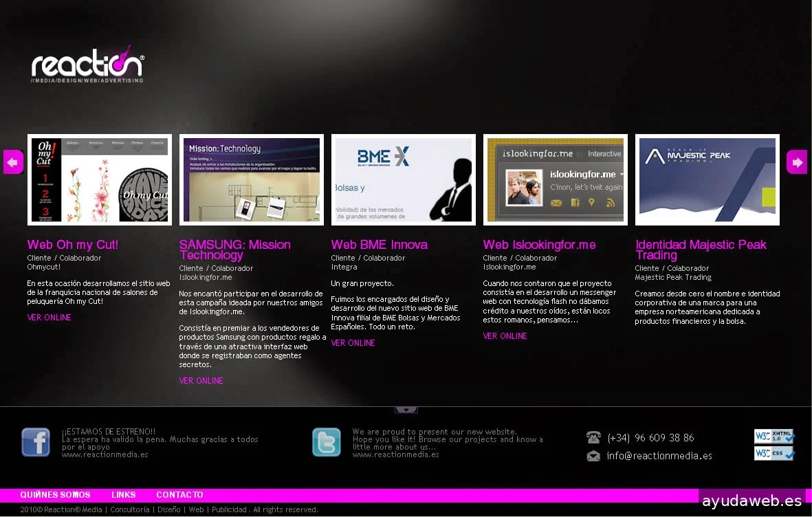
Task: Advance carousel with right pink arrow
Action: [x=797, y=162]
